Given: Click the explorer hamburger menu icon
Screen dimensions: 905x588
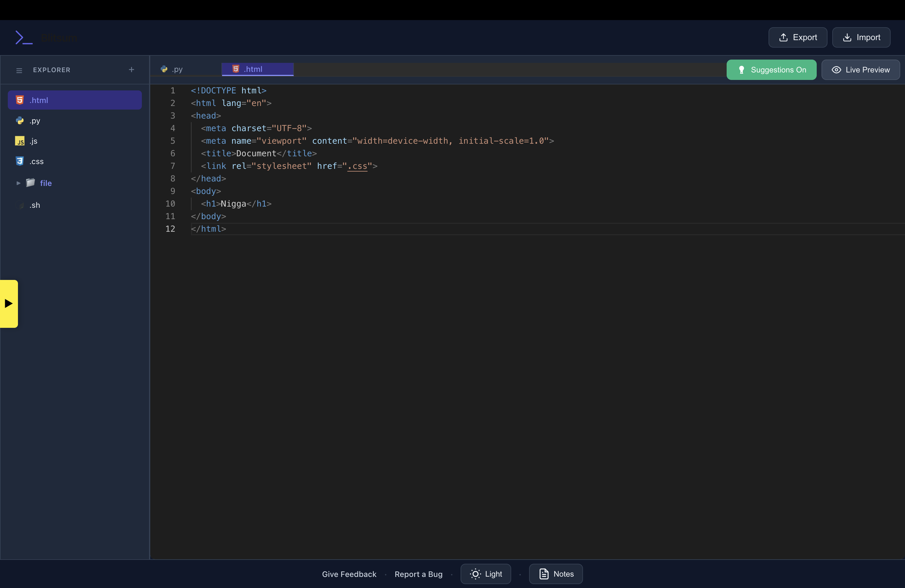Looking at the screenshot, I should point(19,70).
